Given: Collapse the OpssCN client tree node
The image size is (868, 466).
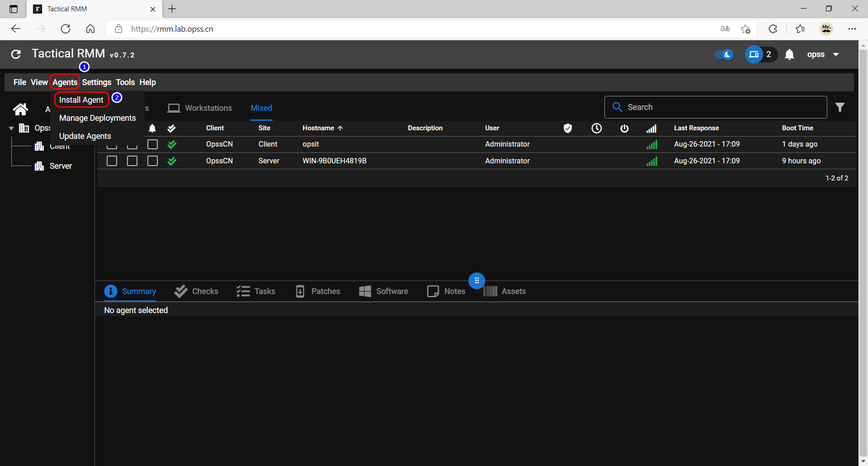Looking at the screenshot, I should (x=11, y=128).
